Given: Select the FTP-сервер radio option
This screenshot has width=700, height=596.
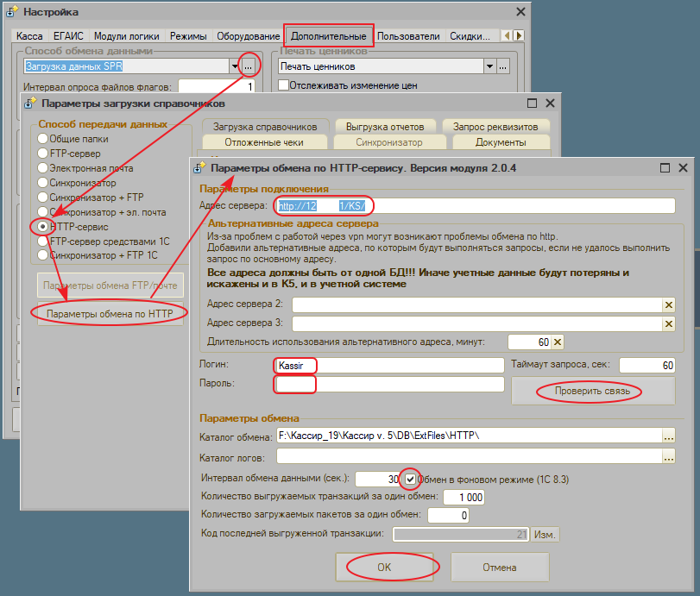Looking at the screenshot, I should click(x=41, y=153).
